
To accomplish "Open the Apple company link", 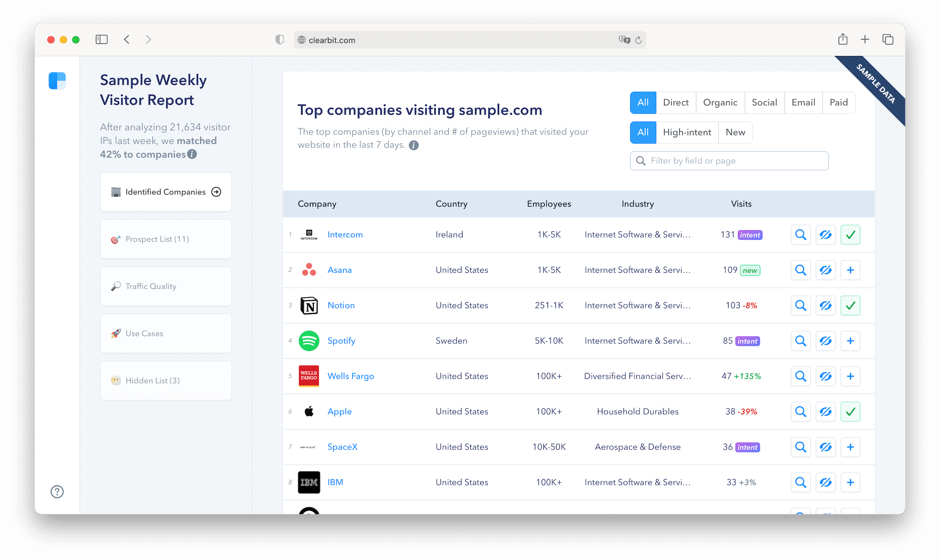I will click(339, 411).
